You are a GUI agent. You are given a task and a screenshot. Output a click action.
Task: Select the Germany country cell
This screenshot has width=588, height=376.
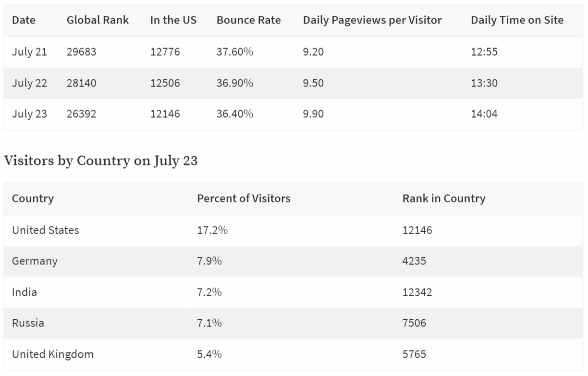(35, 262)
